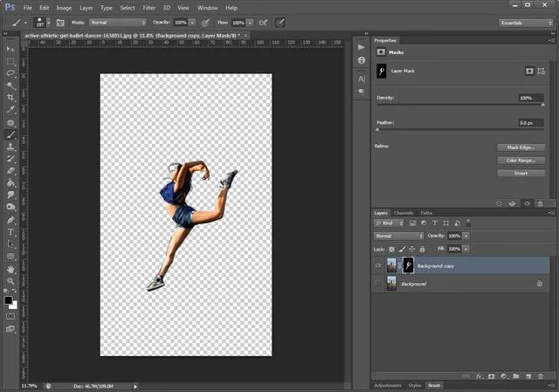Toggle Quick Mask mode
Screen dimensions: 559x392
[x=10, y=316]
